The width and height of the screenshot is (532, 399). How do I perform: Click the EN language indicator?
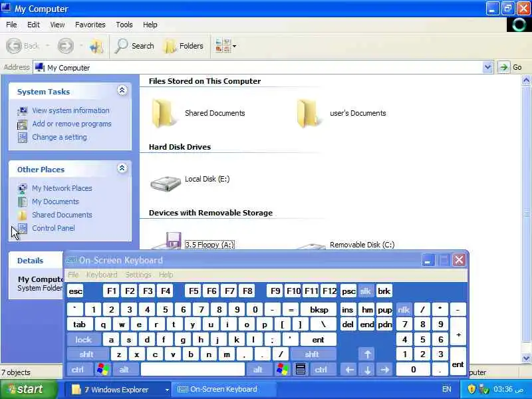[447, 389]
